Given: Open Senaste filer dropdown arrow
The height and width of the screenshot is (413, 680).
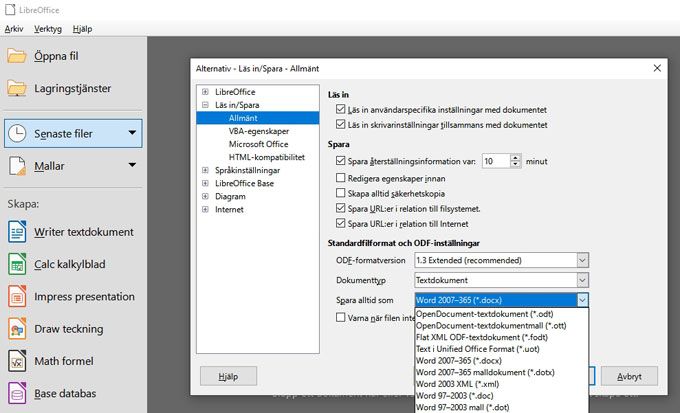Looking at the screenshot, I should coord(132,133).
